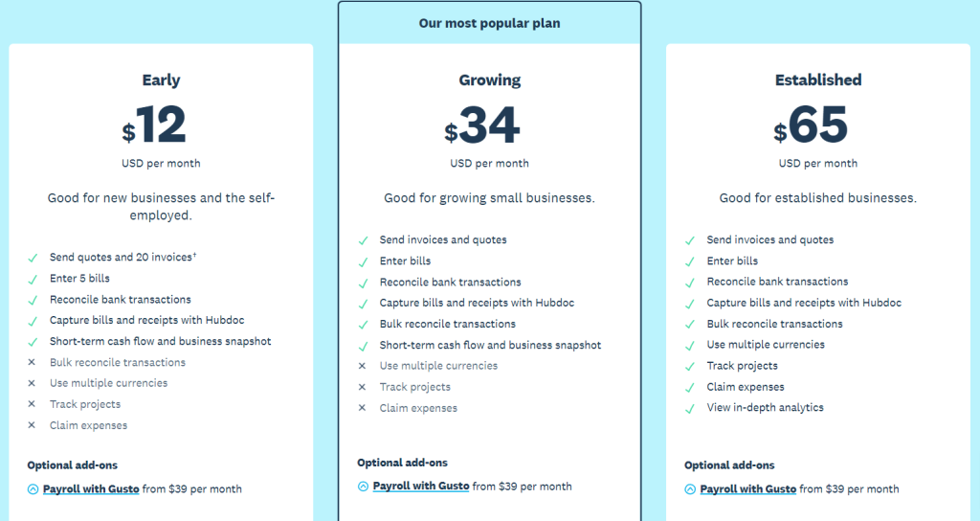Screen dimensions: 980x521
Task: Open Payroll with Gusto link under Established plan
Action: pos(748,489)
